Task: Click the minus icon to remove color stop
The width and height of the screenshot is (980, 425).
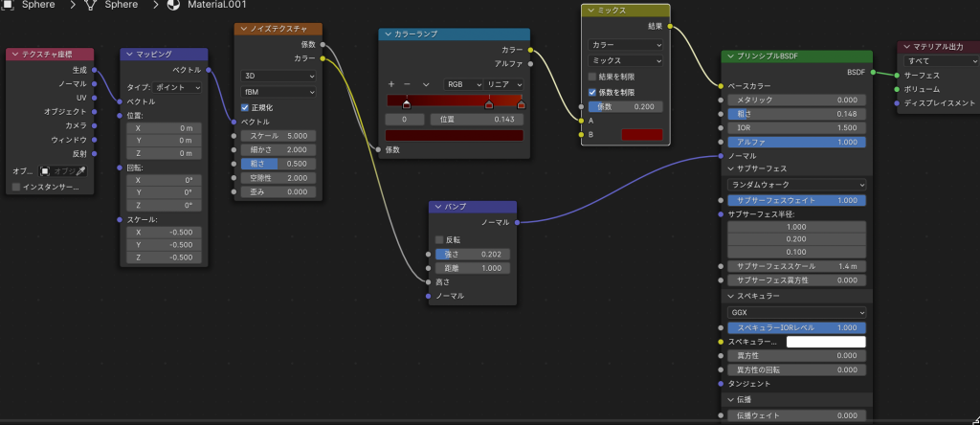Action: pyautogui.click(x=408, y=84)
